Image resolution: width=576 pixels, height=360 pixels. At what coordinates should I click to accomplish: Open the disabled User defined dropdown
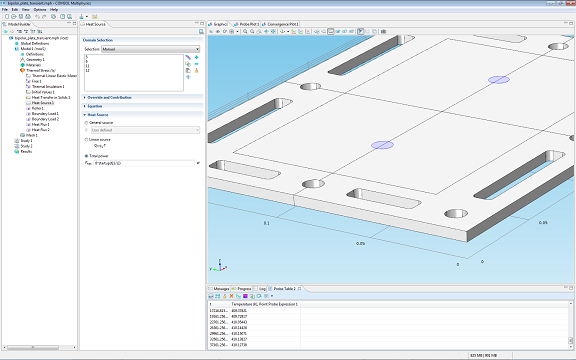(145, 130)
